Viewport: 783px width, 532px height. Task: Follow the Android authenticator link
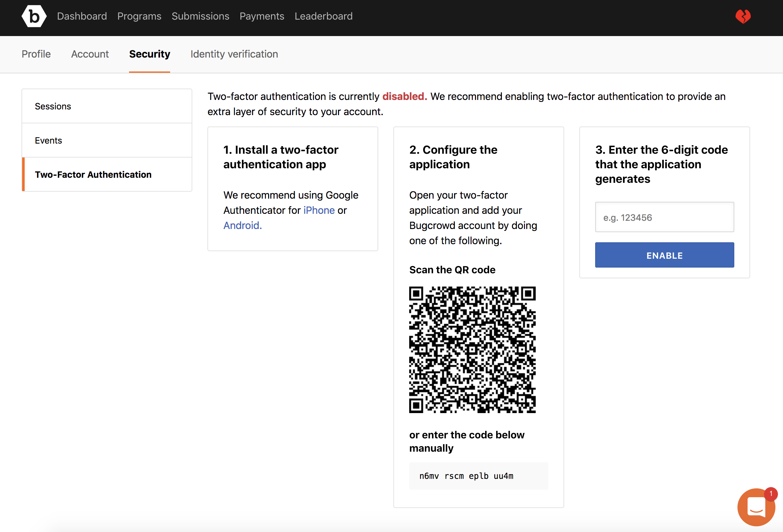[242, 226]
